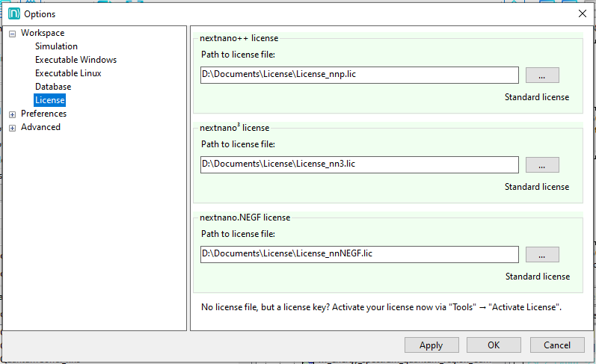Select the Advanced label in tree
Screen dimensions: 596x364
coord(40,127)
